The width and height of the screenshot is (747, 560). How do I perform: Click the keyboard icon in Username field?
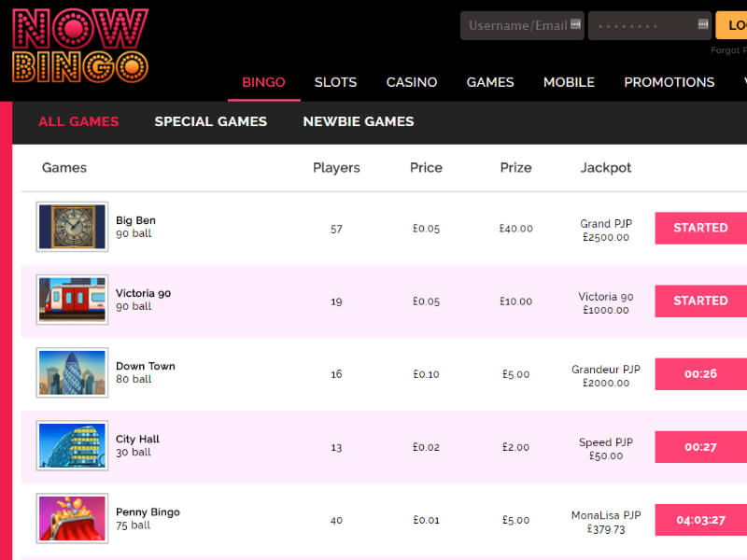(575, 24)
